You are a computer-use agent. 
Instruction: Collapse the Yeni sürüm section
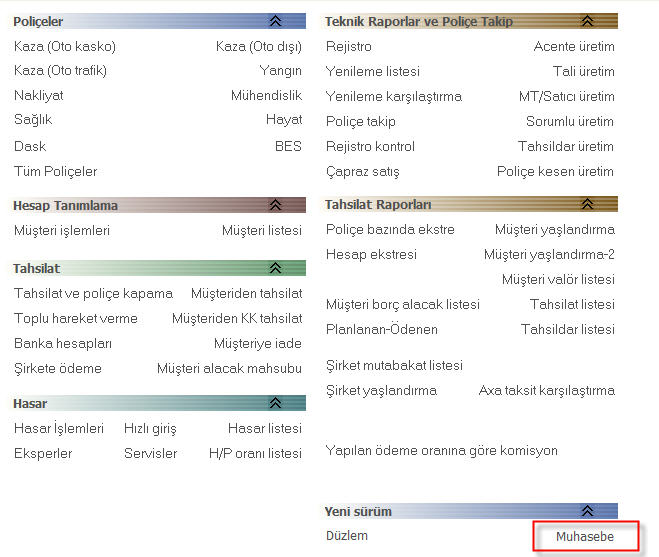[x=587, y=511]
